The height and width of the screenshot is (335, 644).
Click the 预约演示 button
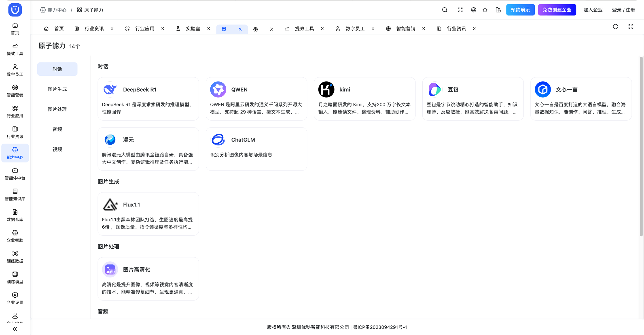(x=520, y=10)
